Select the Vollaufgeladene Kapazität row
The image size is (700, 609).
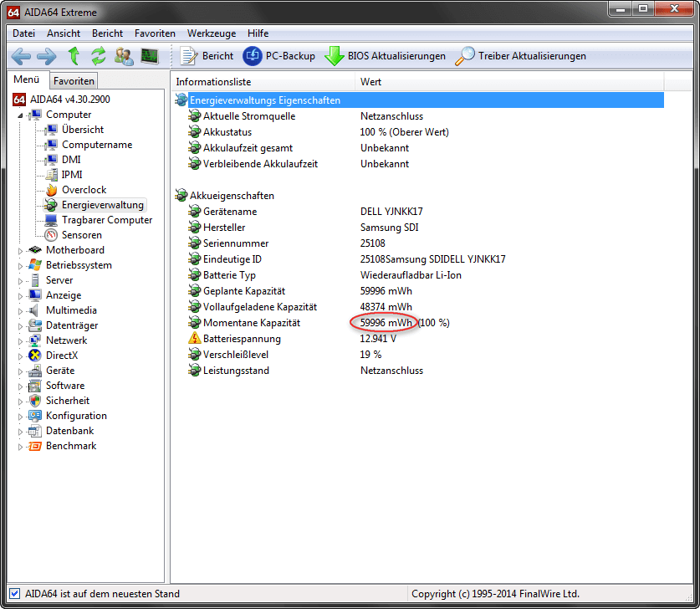tap(419, 307)
